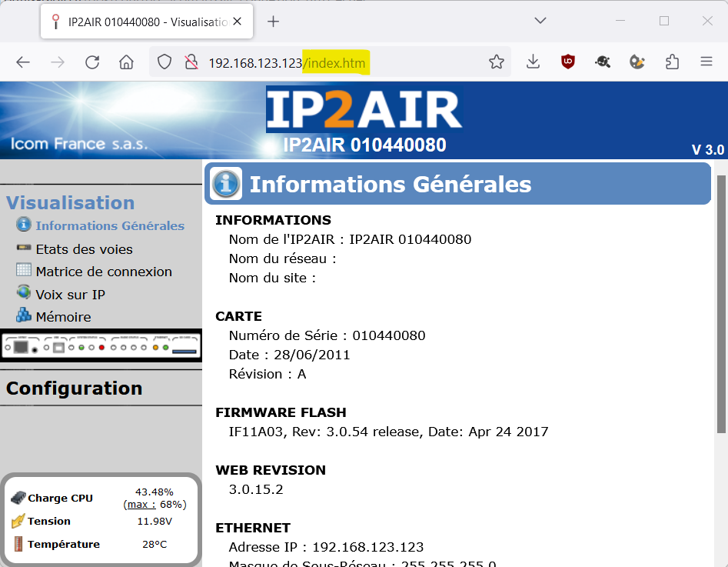Open the browser extensions puzzle icon
This screenshot has width=728, height=567.
pyautogui.click(x=671, y=62)
